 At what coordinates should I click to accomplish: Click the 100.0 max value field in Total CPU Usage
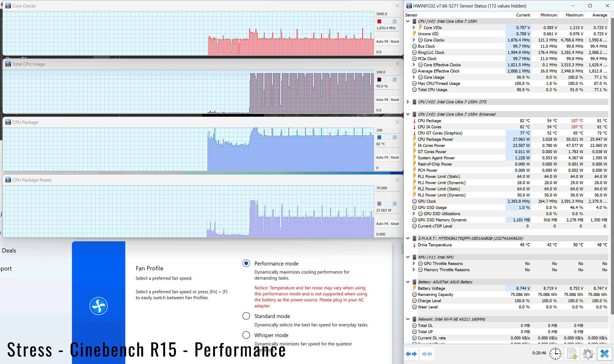[387, 72]
